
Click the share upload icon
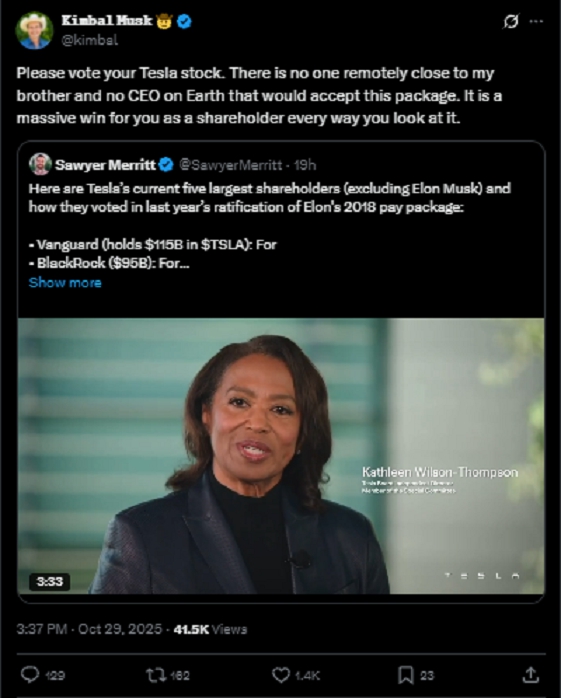530,675
